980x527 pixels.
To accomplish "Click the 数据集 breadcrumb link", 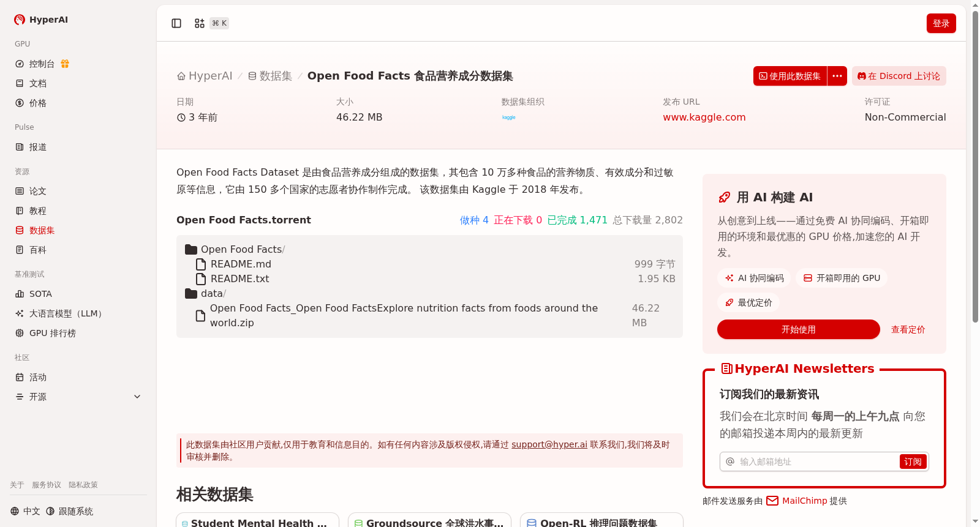I will 270,76.
